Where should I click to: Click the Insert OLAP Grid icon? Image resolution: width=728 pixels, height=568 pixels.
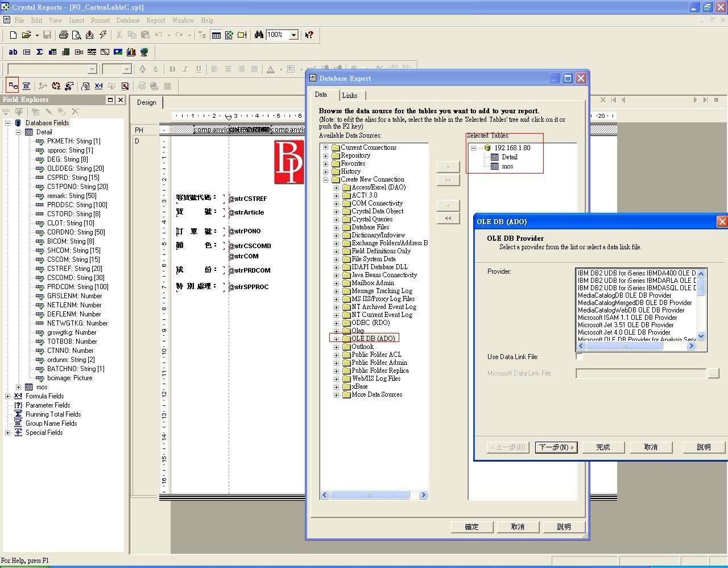(65, 52)
